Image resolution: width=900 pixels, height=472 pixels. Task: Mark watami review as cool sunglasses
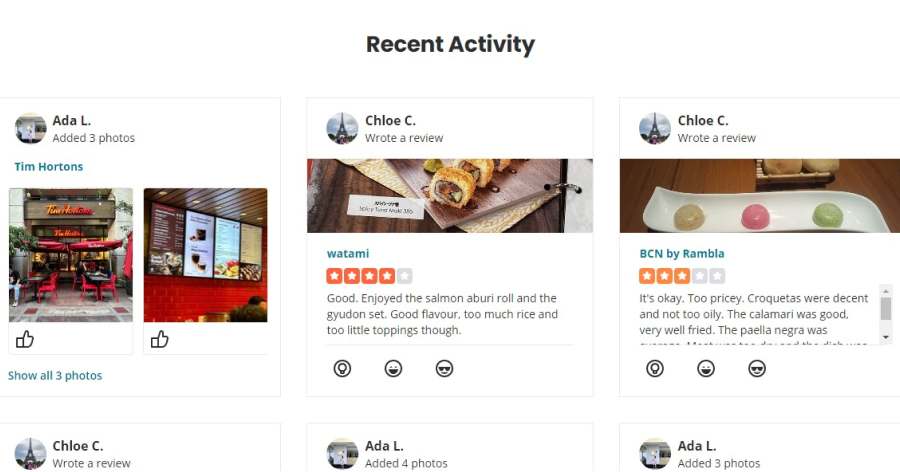(x=444, y=368)
